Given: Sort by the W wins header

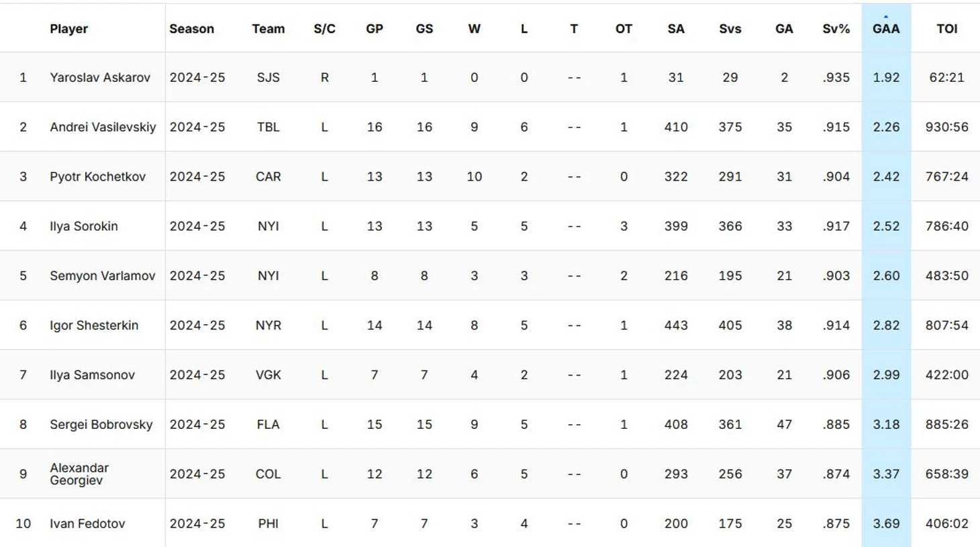Looking at the screenshot, I should (x=474, y=29).
